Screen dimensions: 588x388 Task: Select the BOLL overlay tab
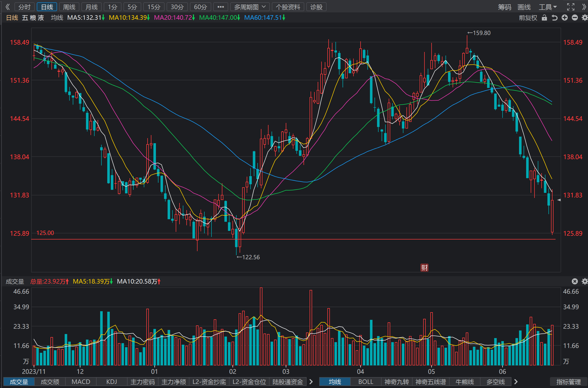click(x=366, y=382)
